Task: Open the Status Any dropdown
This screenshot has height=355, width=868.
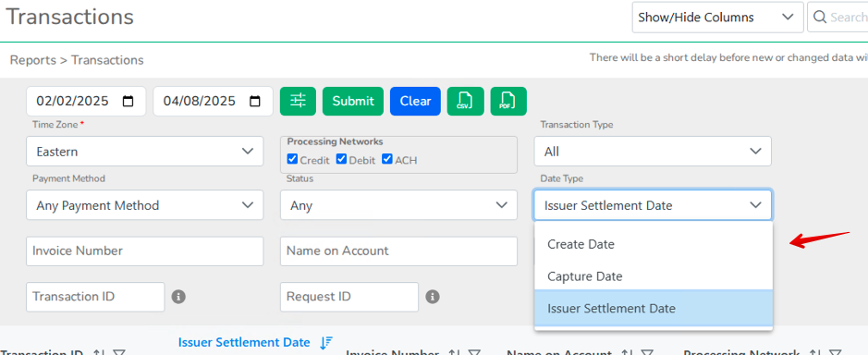Action: click(x=398, y=205)
